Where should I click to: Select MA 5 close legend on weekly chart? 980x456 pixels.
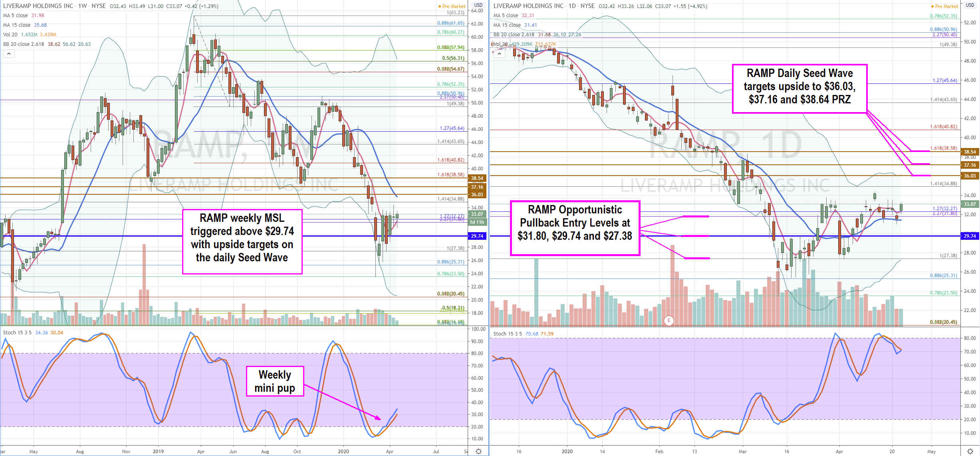tap(16, 16)
